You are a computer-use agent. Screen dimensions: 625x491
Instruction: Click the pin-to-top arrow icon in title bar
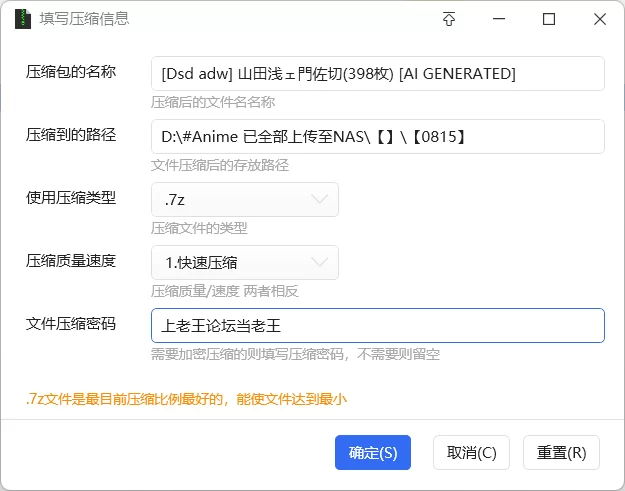click(449, 19)
